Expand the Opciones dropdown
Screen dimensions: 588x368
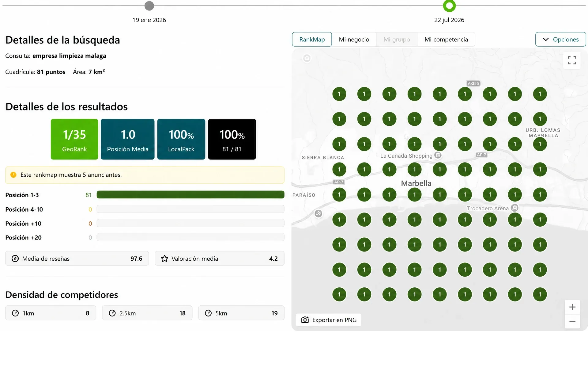(x=560, y=39)
